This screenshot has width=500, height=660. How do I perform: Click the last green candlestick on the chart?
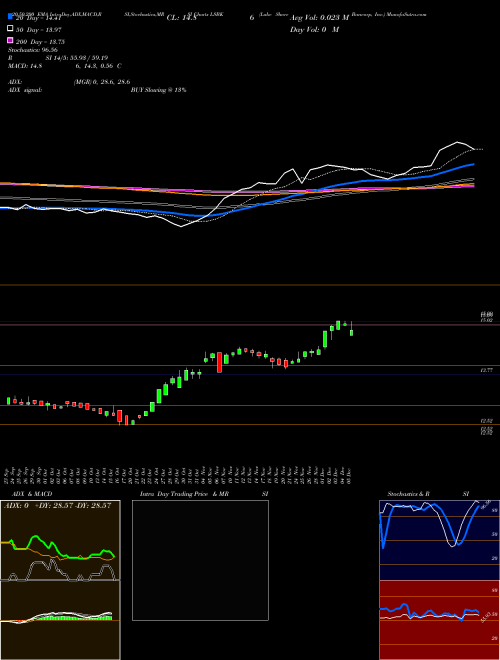[x=351, y=333]
